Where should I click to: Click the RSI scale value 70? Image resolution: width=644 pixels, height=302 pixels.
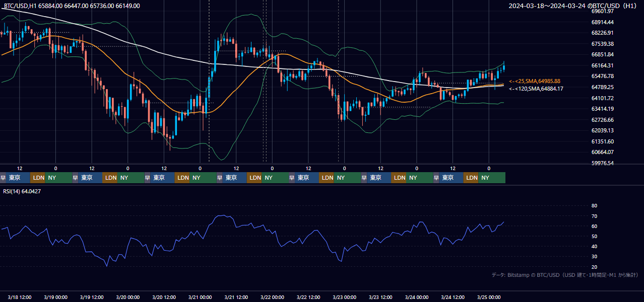pyautogui.click(x=594, y=216)
